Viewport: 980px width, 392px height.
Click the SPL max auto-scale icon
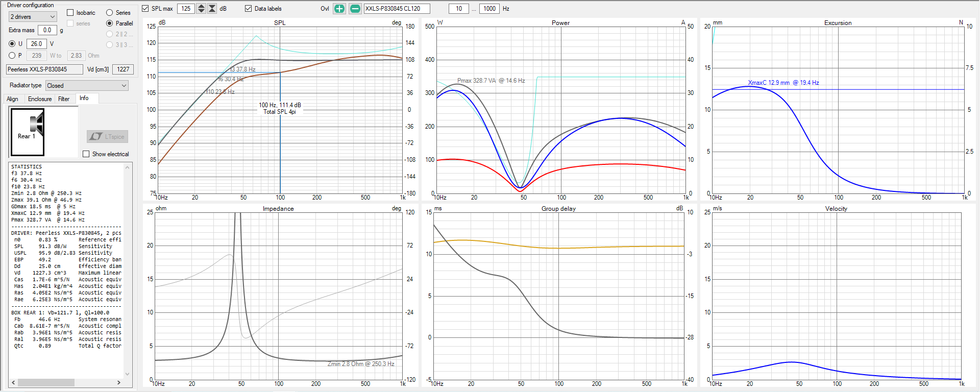(212, 9)
